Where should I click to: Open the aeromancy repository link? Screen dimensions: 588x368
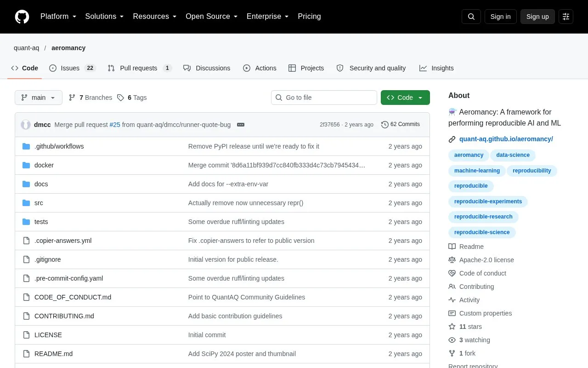(68, 48)
